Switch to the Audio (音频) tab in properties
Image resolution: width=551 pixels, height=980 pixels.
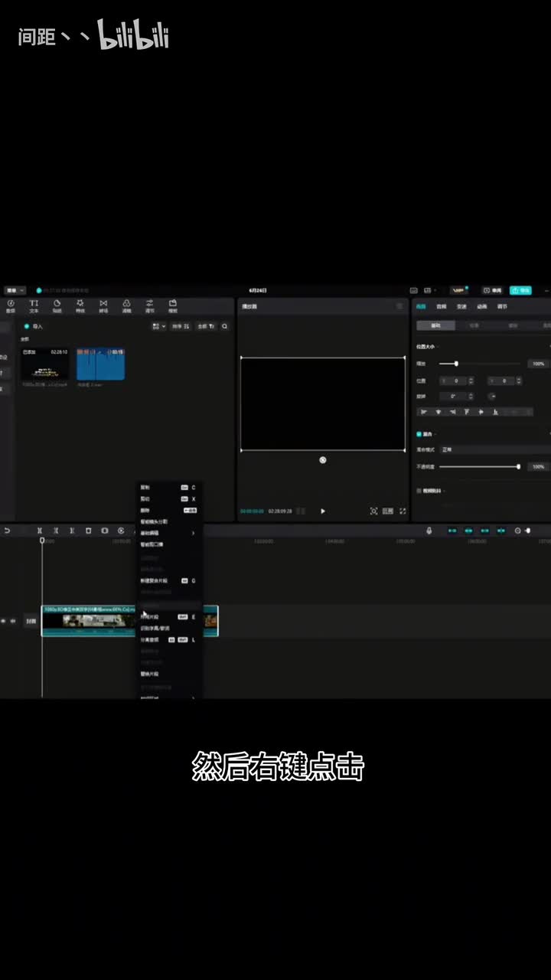[441, 306]
